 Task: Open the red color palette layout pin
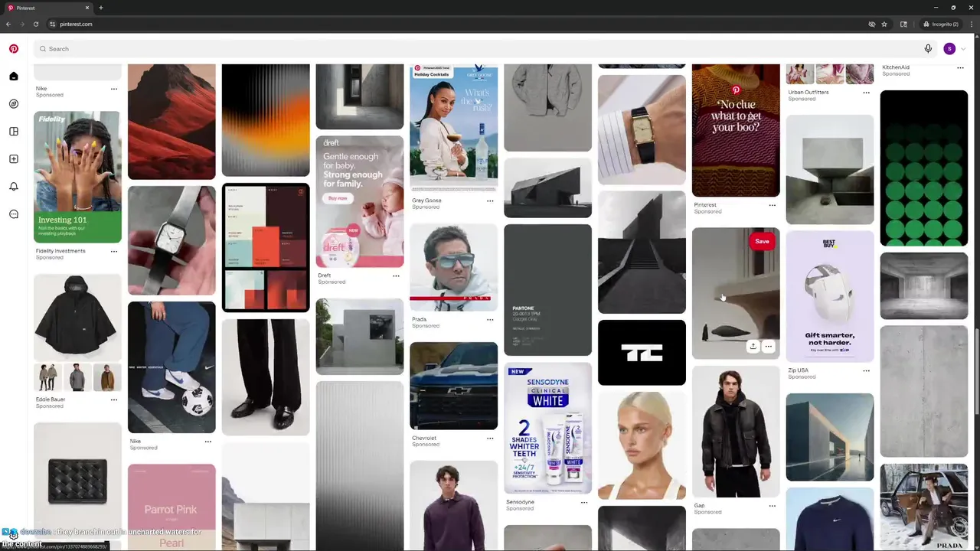coord(266,248)
